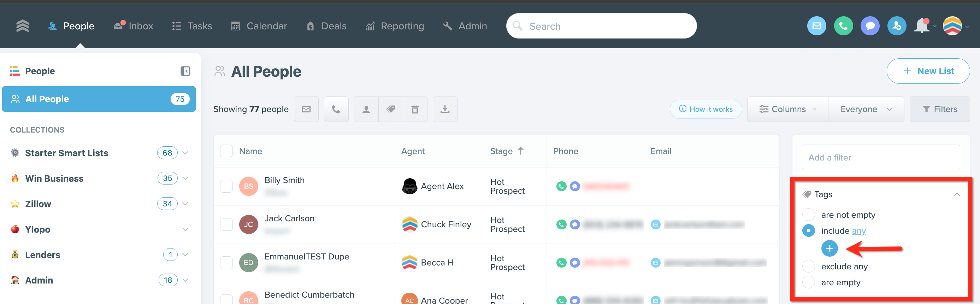Open the Admin tab in top navbar

coord(465,26)
